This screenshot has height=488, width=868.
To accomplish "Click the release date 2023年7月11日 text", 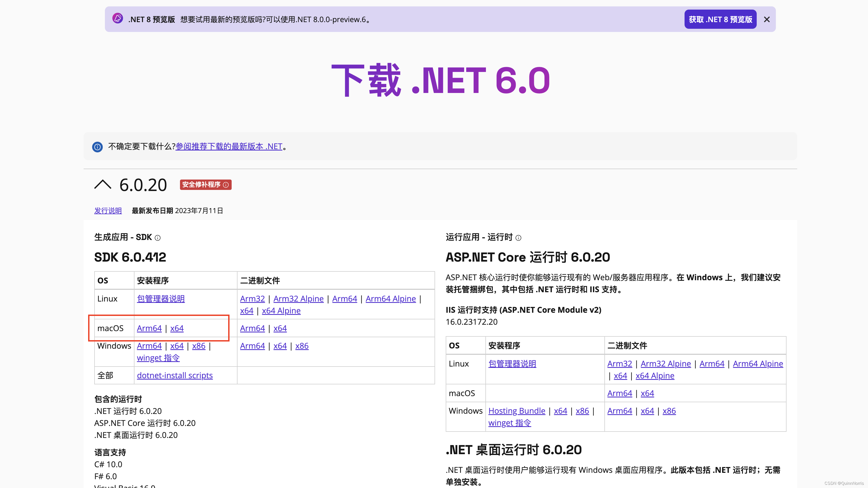I will (199, 211).
